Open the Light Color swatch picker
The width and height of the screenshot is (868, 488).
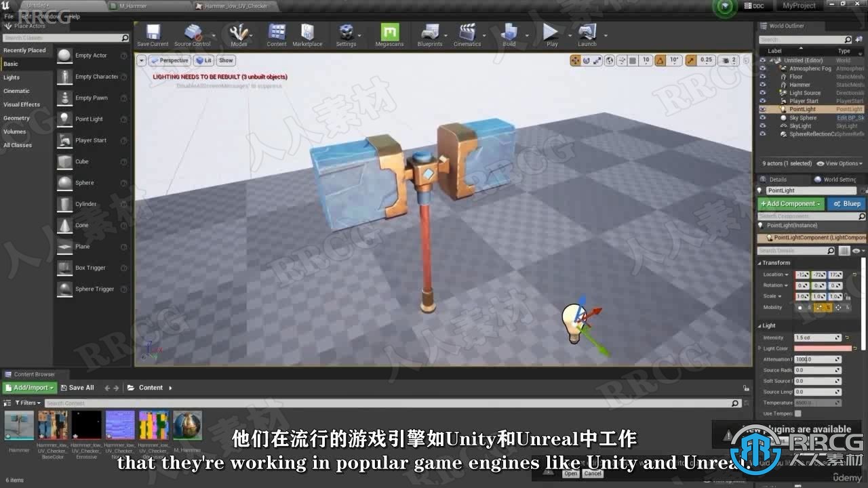tap(823, 348)
